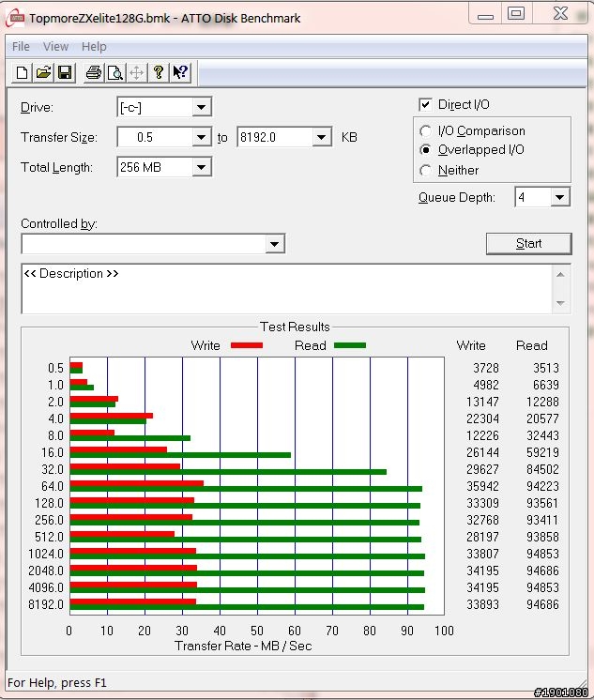Click the move arrows toolbar icon
The image size is (594, 700).
(137, 72)
